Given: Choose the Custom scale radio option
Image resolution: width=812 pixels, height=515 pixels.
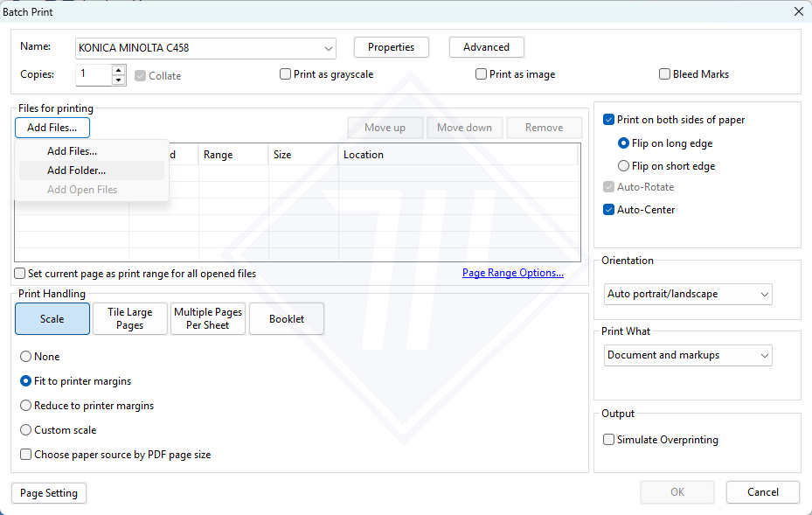Looking at the screenshot, I should [26, 430].
